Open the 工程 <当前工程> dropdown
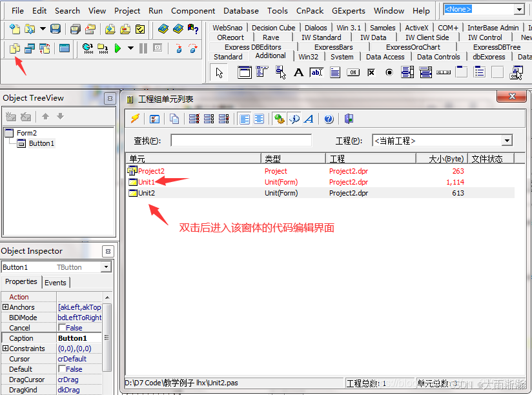The image size is (532, 395). point(507,140)
